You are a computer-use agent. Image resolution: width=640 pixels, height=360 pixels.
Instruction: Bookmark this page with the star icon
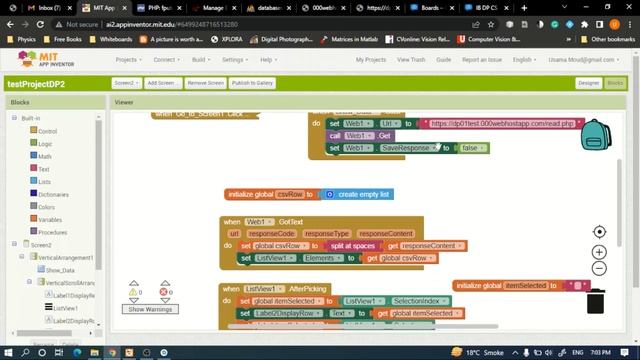(491, 24)
